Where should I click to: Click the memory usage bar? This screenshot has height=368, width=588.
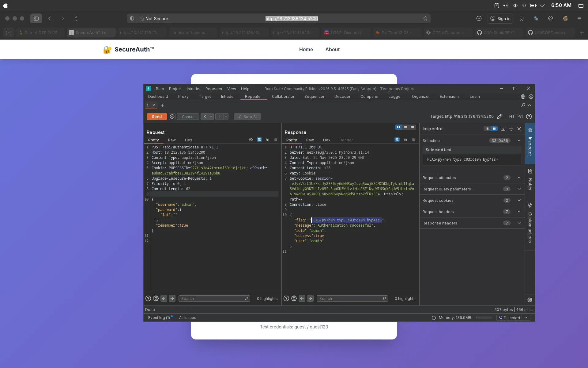click(x=484, y=318)
